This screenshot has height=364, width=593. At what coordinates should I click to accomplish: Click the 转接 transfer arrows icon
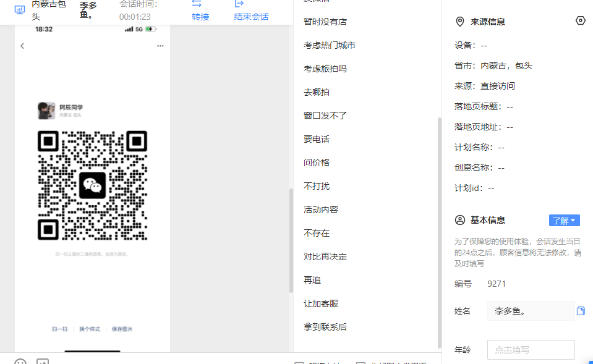coord(197,4)
